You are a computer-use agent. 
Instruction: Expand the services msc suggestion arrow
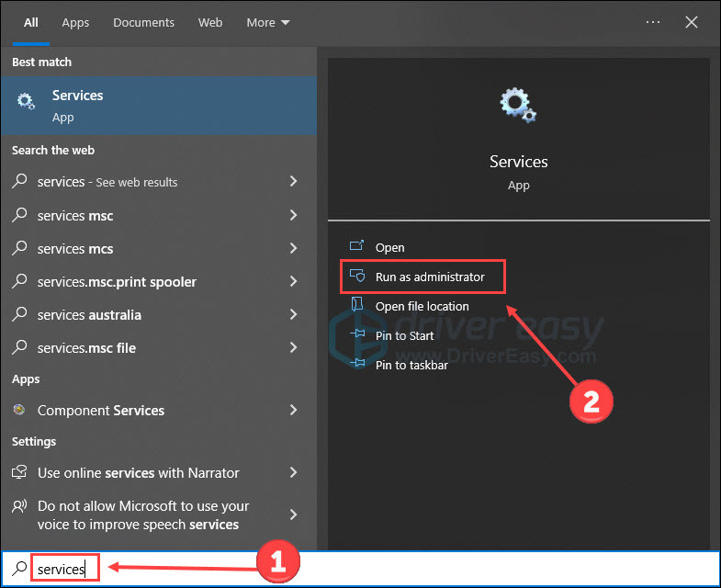point(293,216)
